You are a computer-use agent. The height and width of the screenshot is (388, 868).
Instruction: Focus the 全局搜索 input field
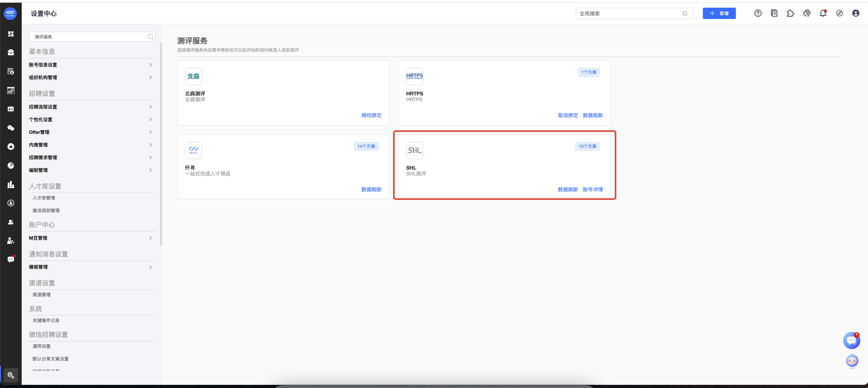point(634,14)
